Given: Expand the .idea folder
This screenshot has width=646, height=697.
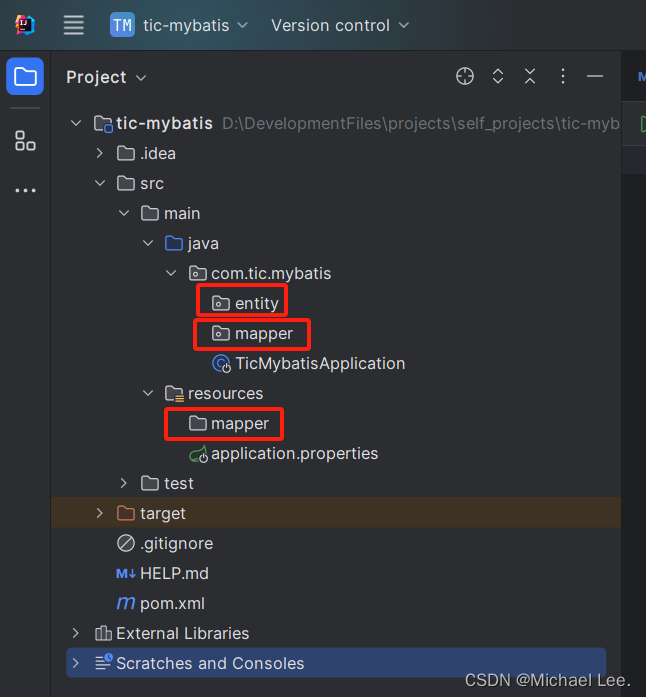Looking at the screenshot, I should (100, 153).
